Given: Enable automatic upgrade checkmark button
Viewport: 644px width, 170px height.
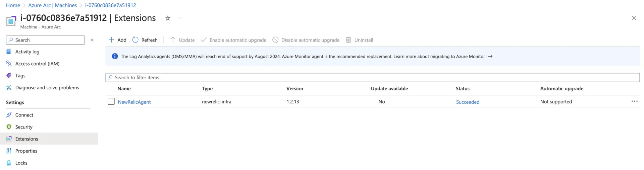Looking at the screenshot, I should (x=204, y=40).
